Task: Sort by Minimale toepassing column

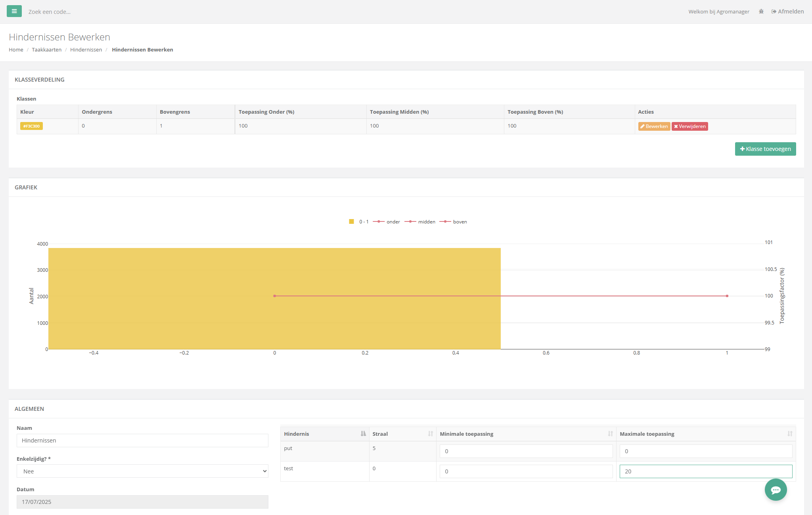Action: [x=526, y=434]
